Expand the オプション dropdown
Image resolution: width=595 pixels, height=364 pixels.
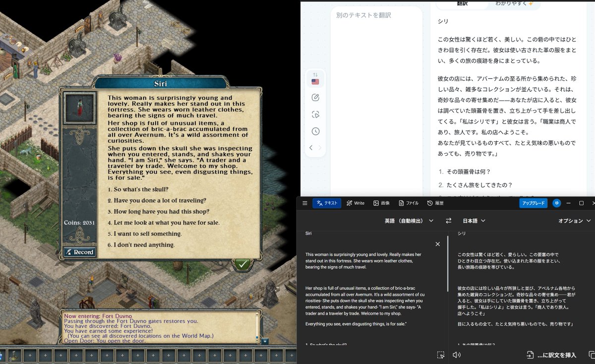575,221
